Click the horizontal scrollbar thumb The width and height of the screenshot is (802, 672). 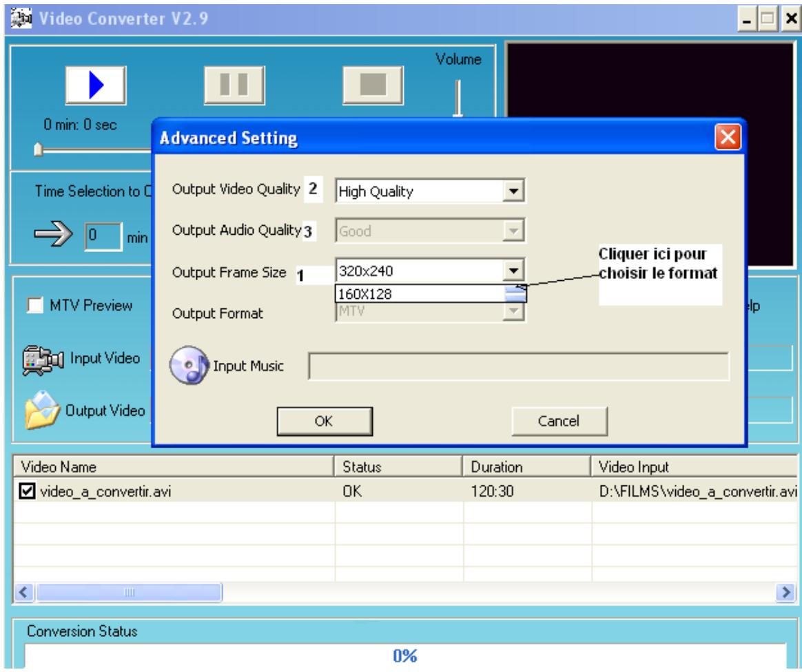129,592
